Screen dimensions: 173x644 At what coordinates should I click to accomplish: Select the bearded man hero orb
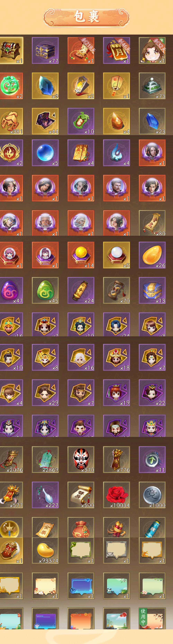(116, 188)
